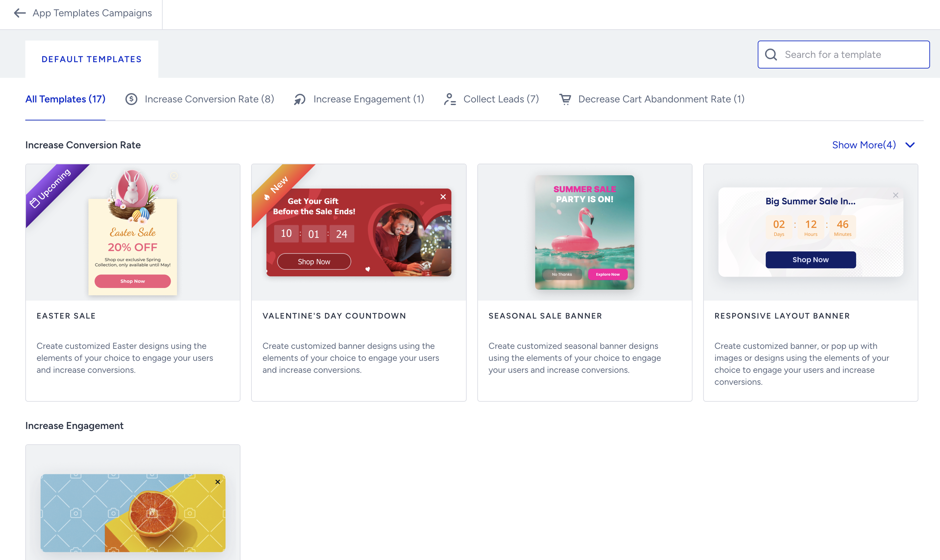
Task: Click the Increase Engagement section heading
Action: pyautogui.click(x=74, y=426)
